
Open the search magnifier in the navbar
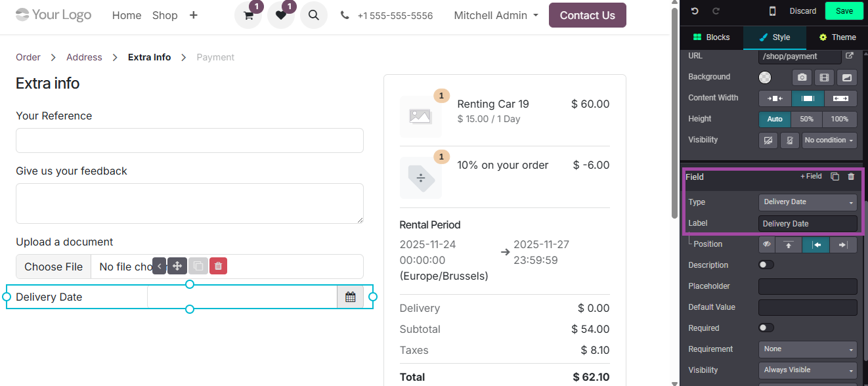point(314,15)
